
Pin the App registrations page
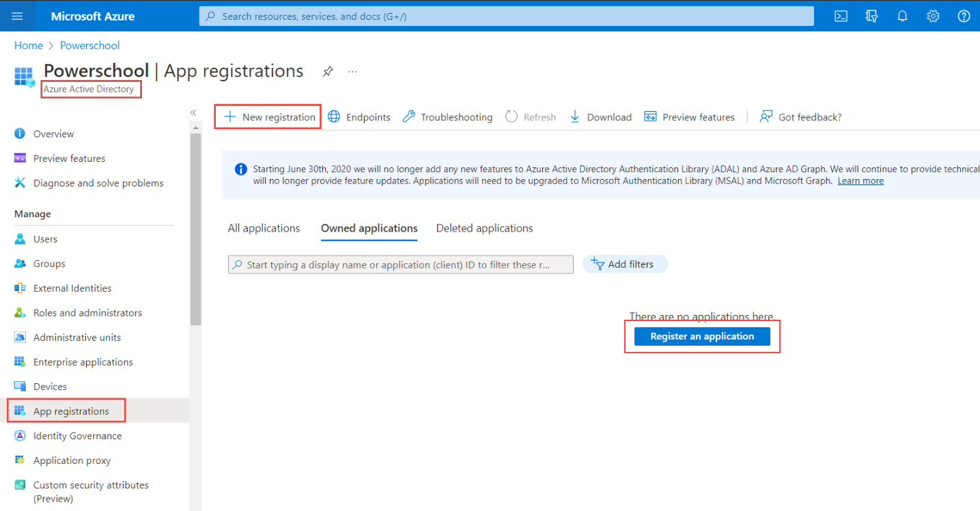click(x=328, y=71)
